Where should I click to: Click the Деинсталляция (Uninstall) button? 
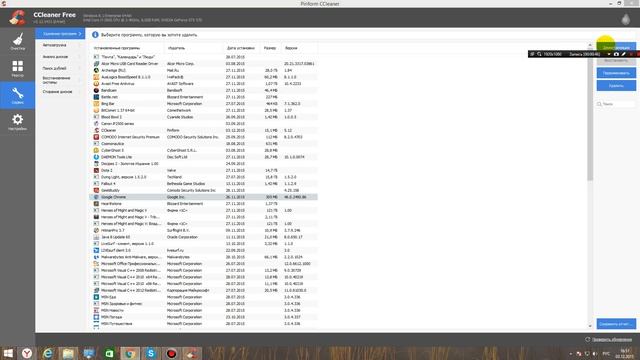point(616,48)
